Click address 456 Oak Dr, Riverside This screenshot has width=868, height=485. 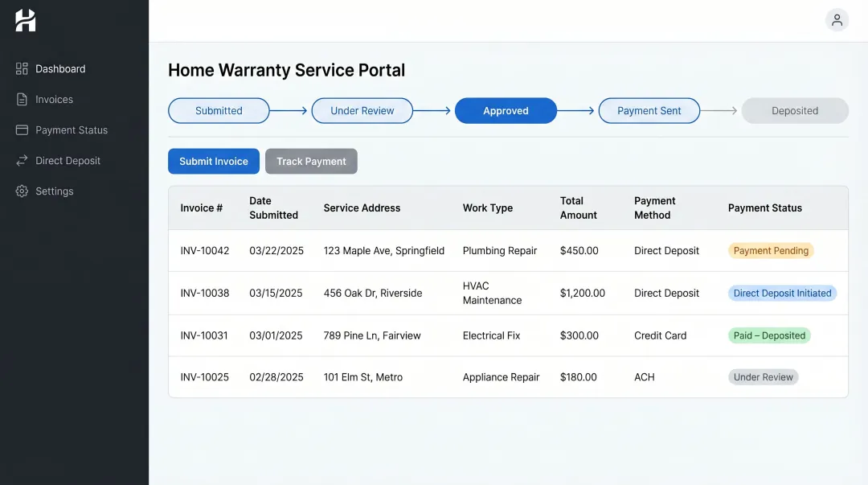373,294
